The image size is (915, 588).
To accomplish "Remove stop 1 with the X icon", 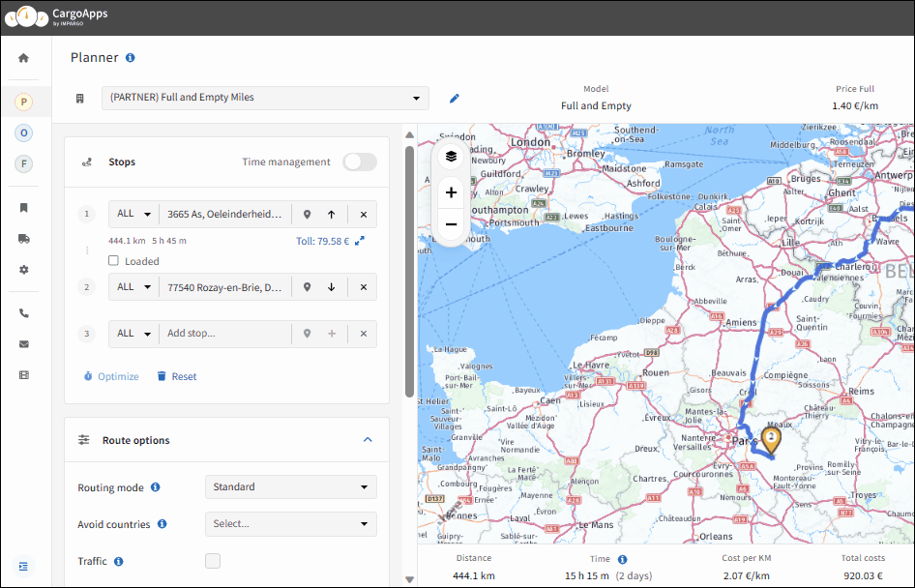I will coord(364,215).
